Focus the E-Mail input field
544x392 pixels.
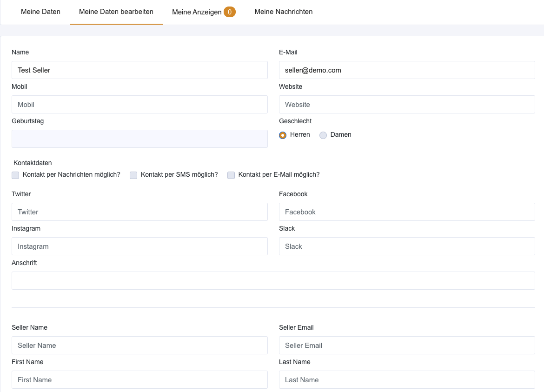click(407, 70)
